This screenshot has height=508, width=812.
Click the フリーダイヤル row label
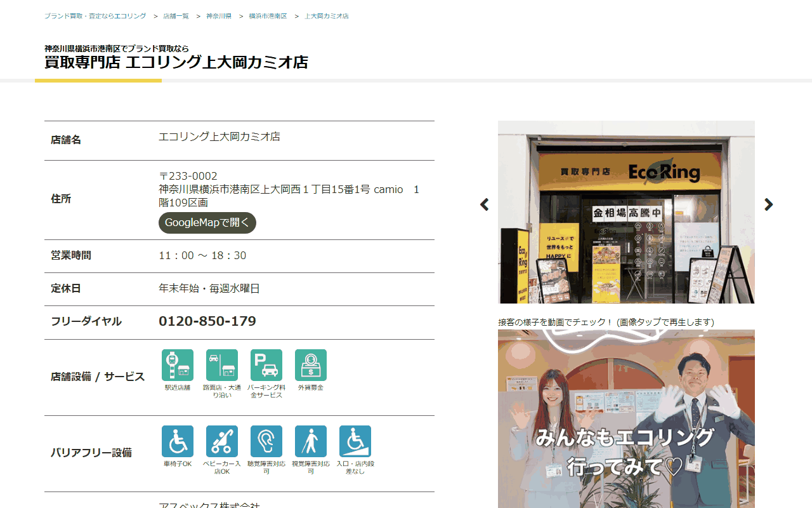(86, 321)
